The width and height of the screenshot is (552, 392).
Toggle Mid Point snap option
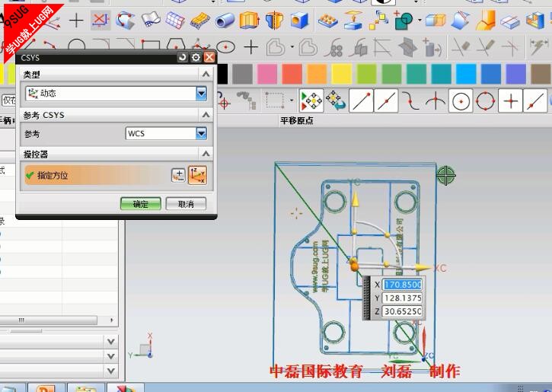pyautogui.click(x=386, y=101)
